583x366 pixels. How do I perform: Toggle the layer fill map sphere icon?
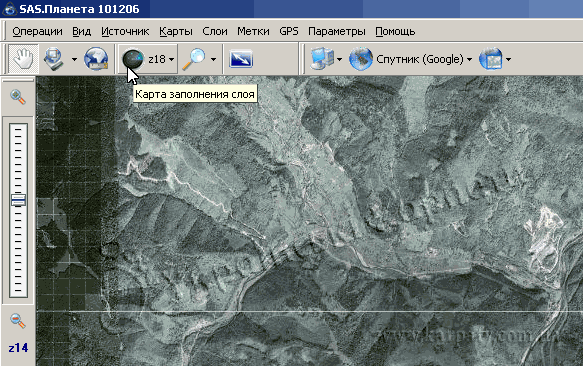point(133,59)
